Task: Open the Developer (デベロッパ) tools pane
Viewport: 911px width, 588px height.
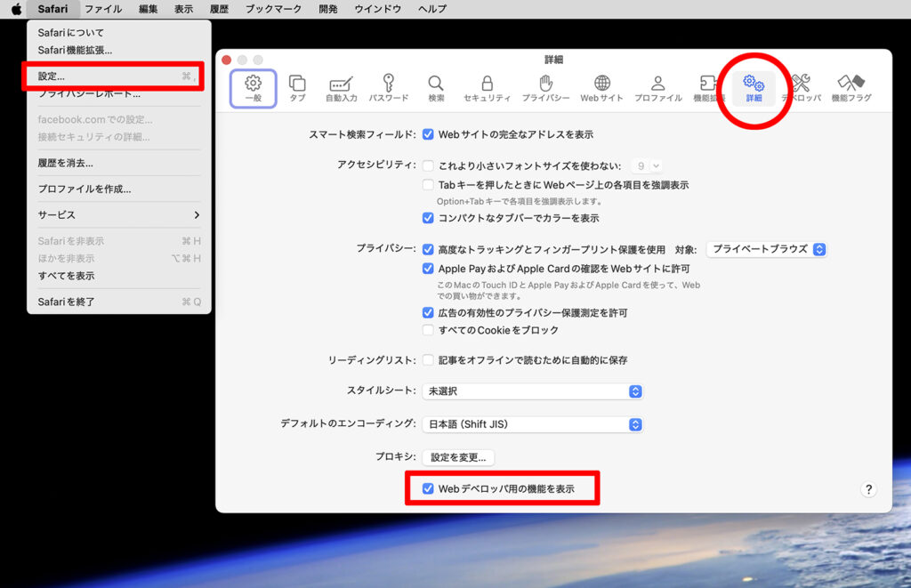Action: coord(802,88)
